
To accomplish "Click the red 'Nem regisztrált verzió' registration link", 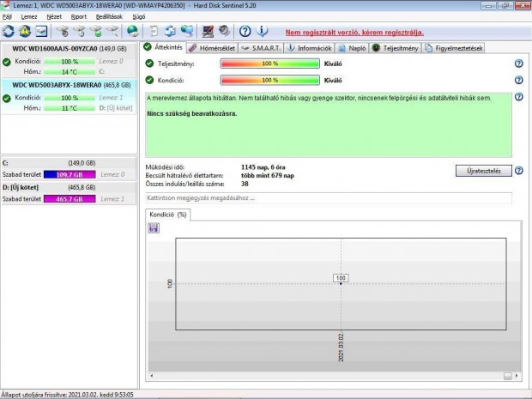I will coord(354,33).
